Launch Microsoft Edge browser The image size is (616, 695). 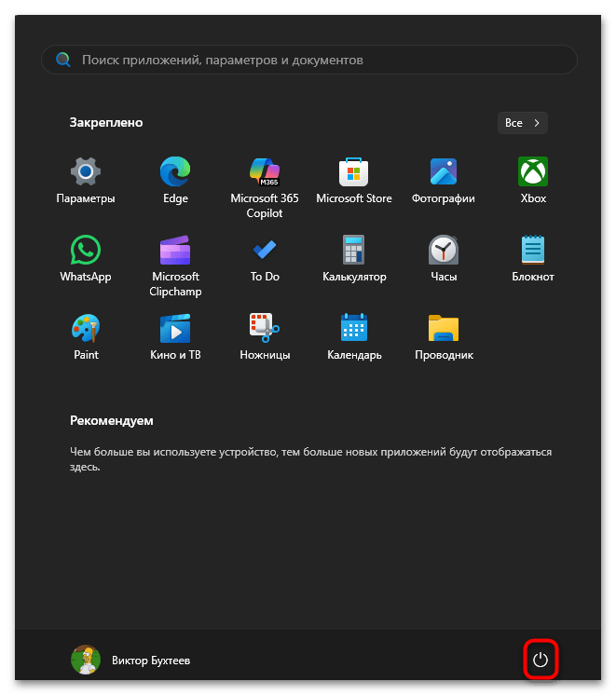[175, 180]
